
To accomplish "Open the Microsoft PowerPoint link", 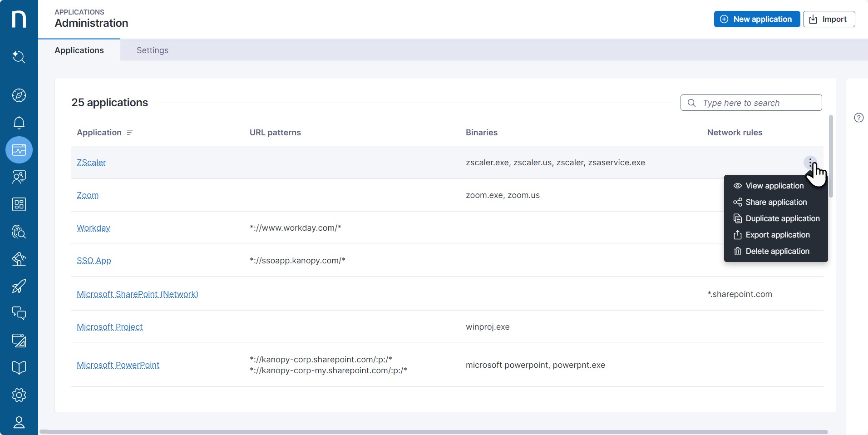I will (x=118, y=365).
